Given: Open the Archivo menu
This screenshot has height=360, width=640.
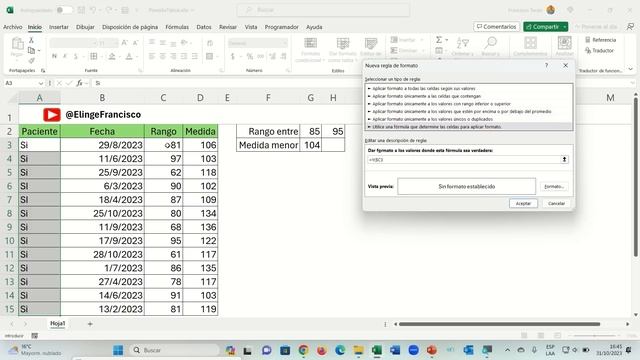Looking at the screenshot, I should pyautogui.click(x=13, y=27).
